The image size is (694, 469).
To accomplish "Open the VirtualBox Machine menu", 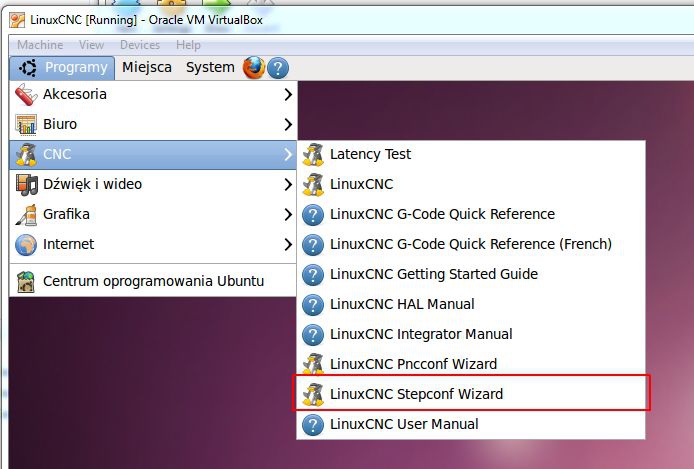I will coord(40,45).
